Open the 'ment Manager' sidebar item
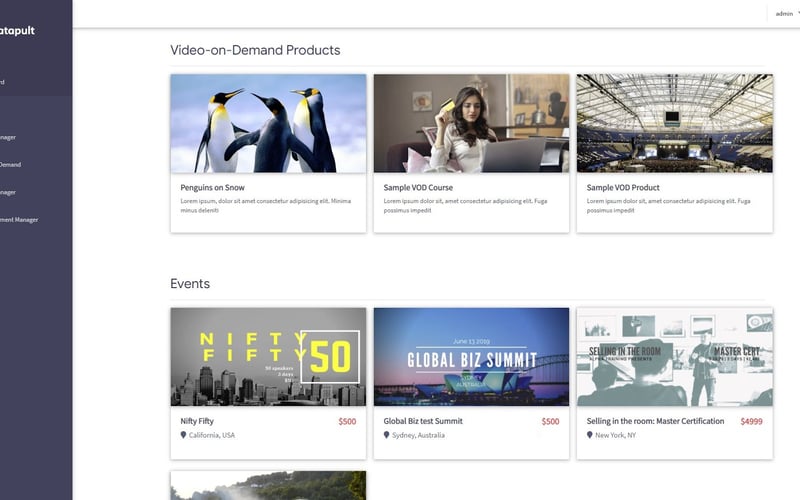This screenshot has height=500, width=800. pos(19,220)
